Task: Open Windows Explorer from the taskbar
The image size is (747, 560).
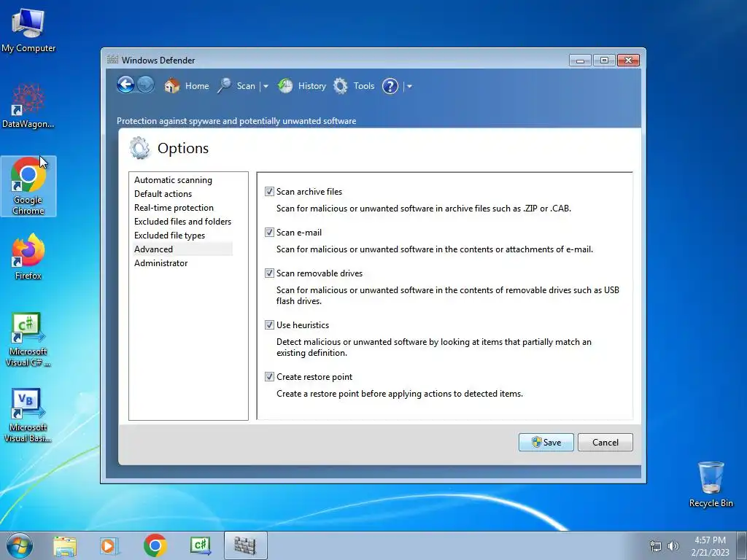Action: (x=65, y=546)
